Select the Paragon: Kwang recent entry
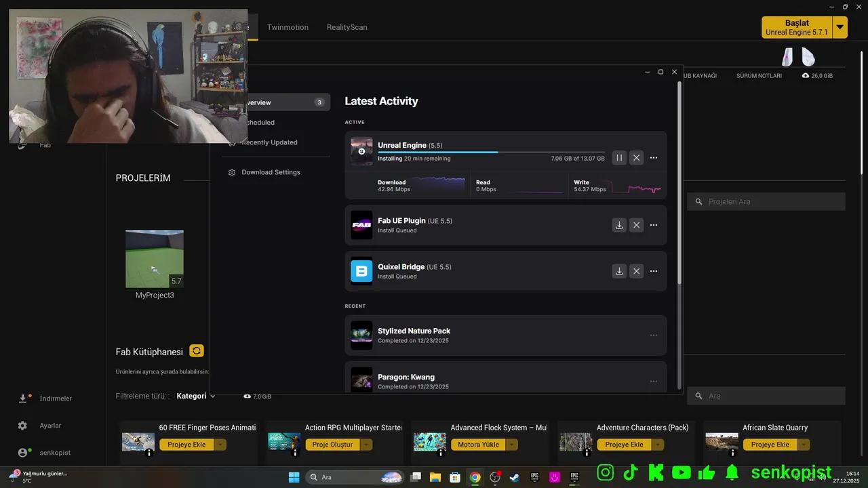This screenshot has height=488, width=868. point(506,378)
